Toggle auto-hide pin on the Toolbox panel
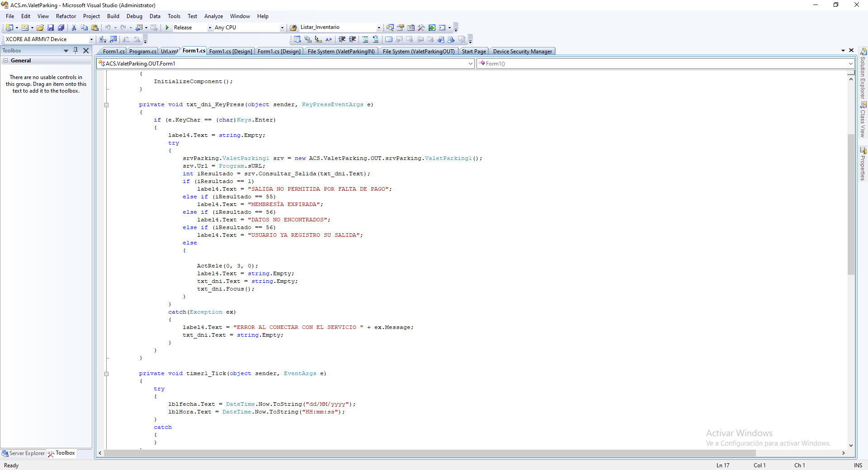 75,51
